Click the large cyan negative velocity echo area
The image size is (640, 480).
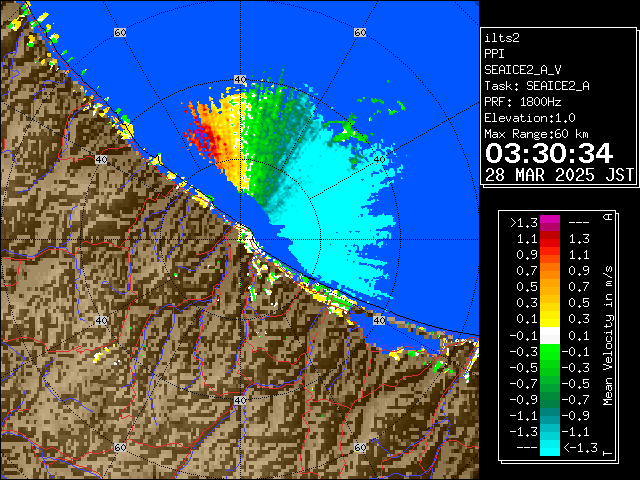pyautogui.click(x=339, y=220)
